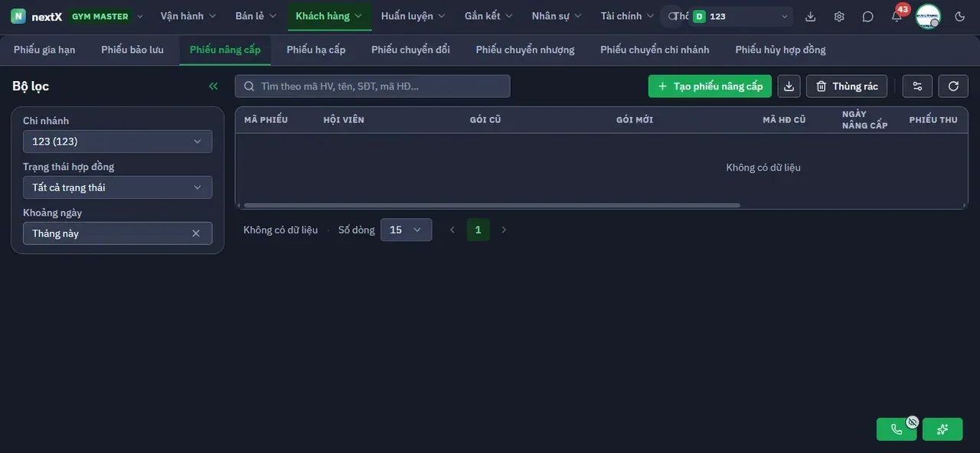980x453 pixels.
Task: Click the member search input field
Action: pyautogui.click(x=372, y=86)
